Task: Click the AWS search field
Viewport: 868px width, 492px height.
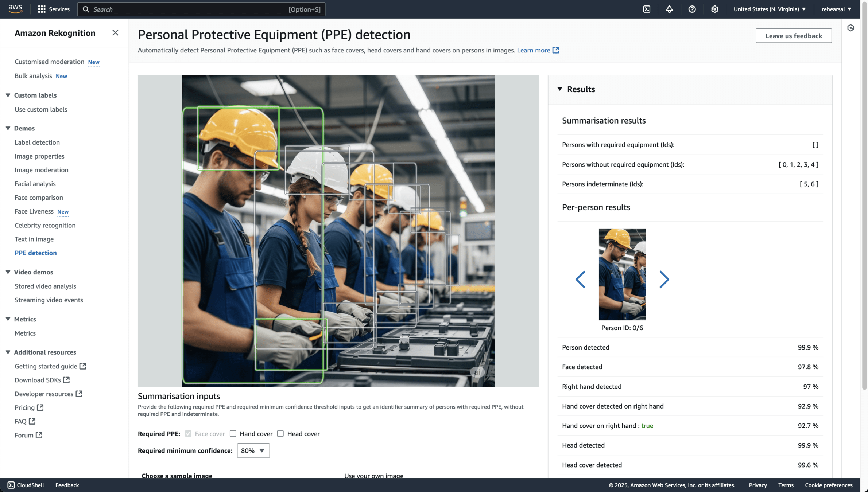Action: [x=201, y=9]
